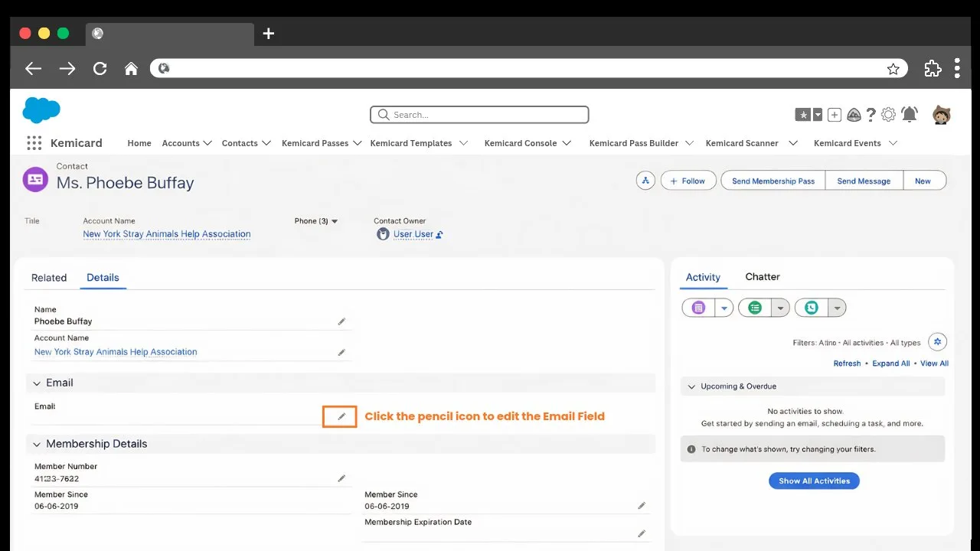Open the App Launcher dots grid
Viewport: 980px width, 551px height.
[x=34, y=143]
